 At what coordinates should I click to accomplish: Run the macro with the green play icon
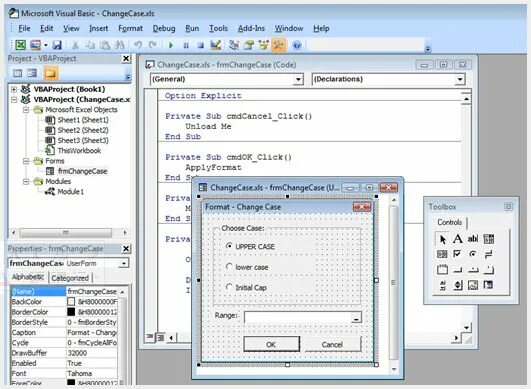171,45
